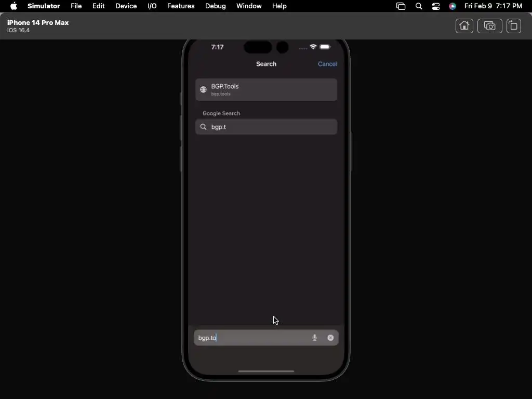Tap Cancel in the Search screen
532x399 pixels.
(x=327, y=64)
